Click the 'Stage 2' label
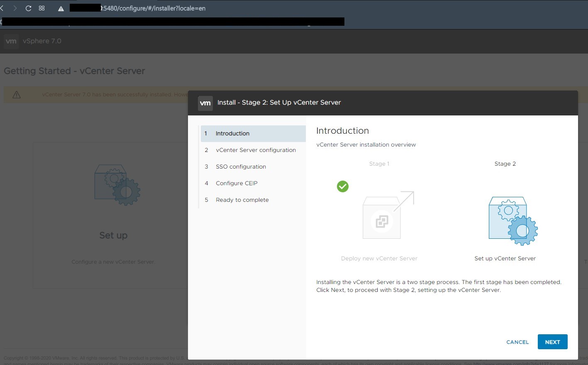The width and height of the screenshot is (588, 365). pyautogui.click(x=505, y=164)
